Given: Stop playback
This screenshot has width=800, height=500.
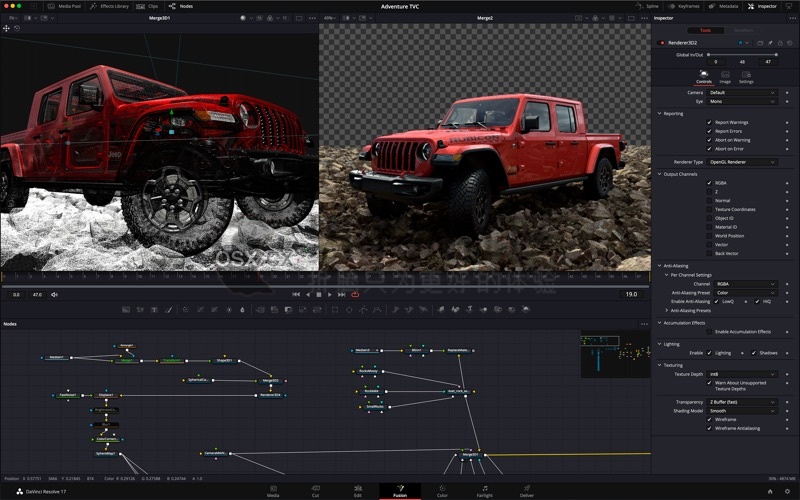Looking at the screenshot, I should (x=319, y=294).
